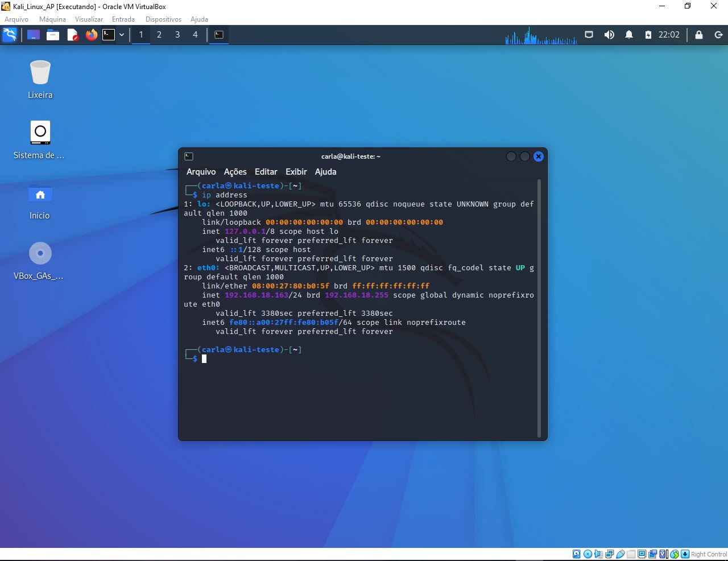The height and width of the screenshot is (561, 728).
Task: Click VirtualBox recording status icon
Action: click(x=653, y=554)
